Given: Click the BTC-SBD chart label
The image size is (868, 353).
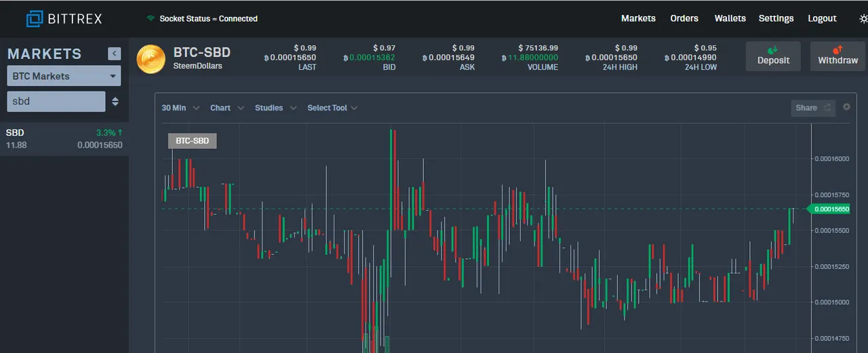Looking at the screenshot, I should [192, 141].
